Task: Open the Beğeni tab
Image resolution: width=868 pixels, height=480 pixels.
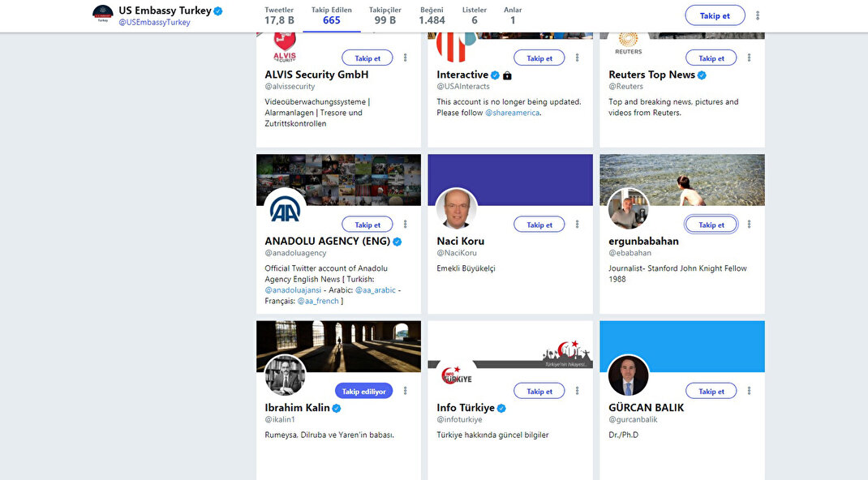Action: click(x=432, y=15)
